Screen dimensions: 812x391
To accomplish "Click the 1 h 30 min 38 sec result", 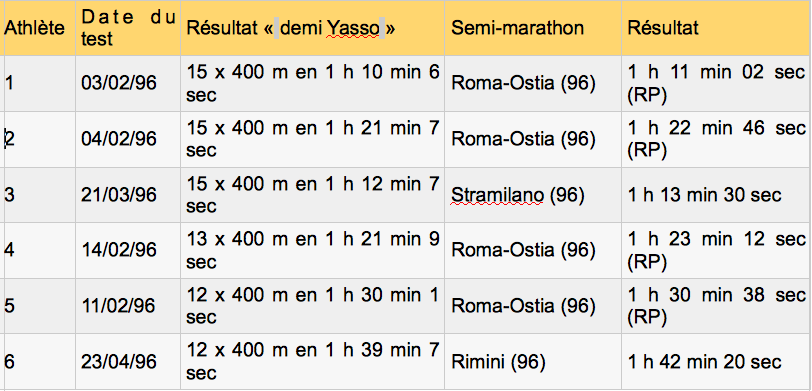I will point(716,306).
